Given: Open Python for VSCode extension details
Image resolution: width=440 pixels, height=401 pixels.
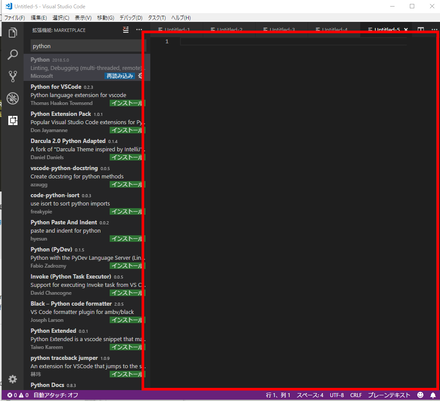Looking at the screenshot, I should pyautogui.click(x=87, y=95).
